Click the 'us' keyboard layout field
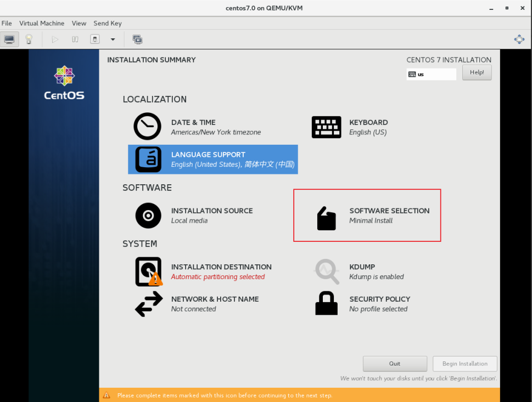The width and height of the screenshot is (532, 402). click(431, 74)
